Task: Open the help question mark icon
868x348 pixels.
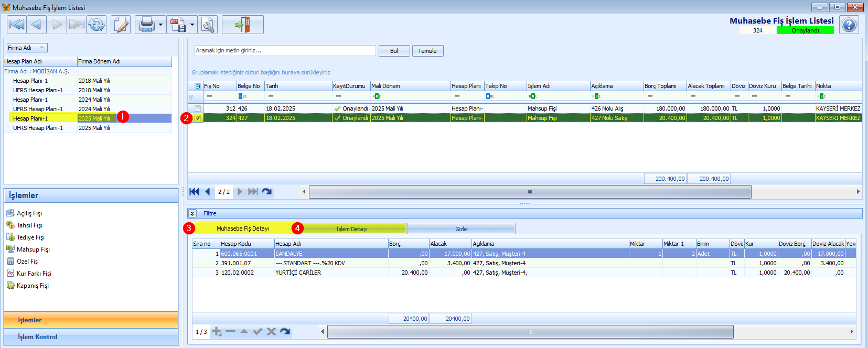Action: pos(849,25)
